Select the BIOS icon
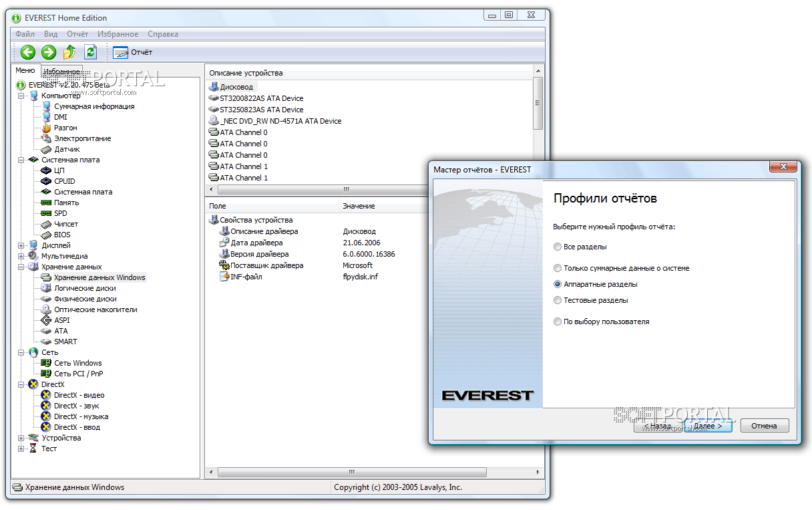Viewport: 812px width, 510px height. pyautogui.click(x=46, y=235)
